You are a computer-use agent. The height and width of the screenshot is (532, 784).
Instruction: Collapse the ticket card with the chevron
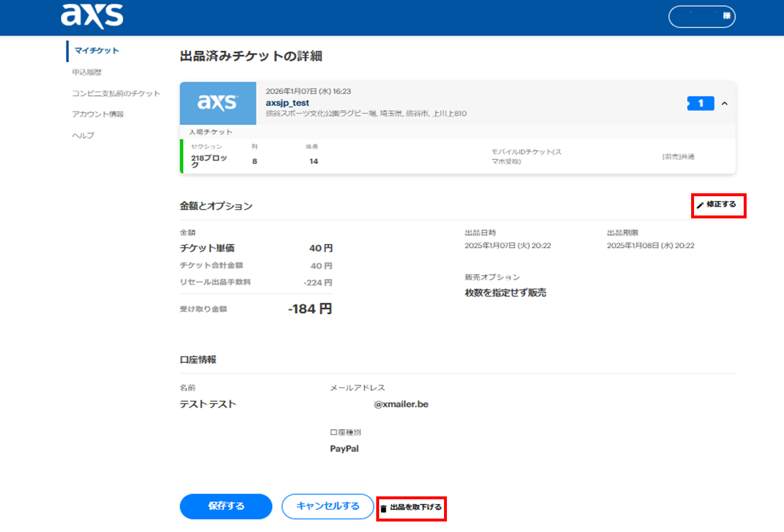[x=724, y=103]
